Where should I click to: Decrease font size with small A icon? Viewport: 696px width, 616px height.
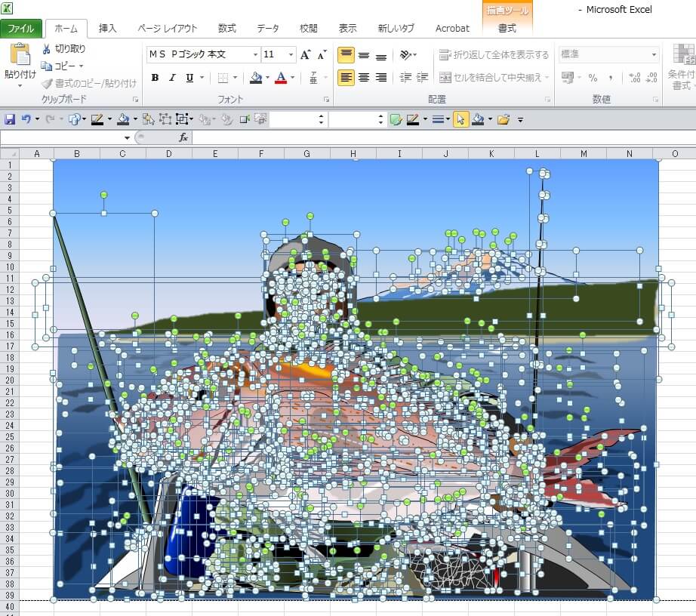click(x=322, y=54)
